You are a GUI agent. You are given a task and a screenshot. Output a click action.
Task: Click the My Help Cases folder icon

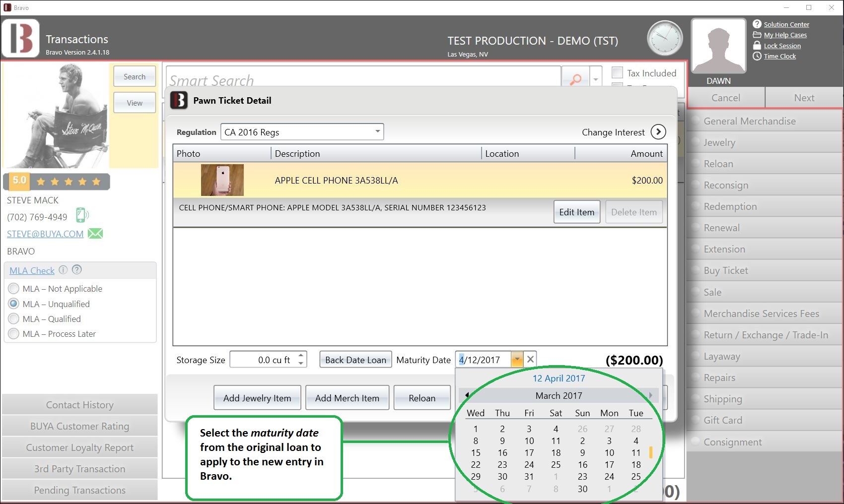click(757, 35)
